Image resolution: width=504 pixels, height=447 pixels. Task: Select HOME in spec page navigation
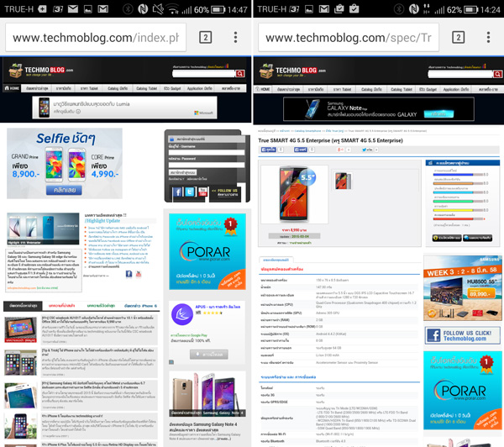263,89
